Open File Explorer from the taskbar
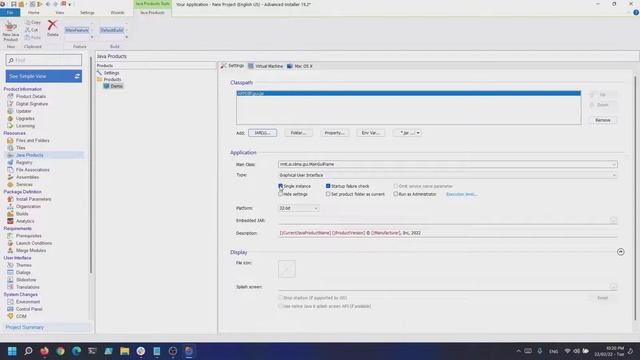This screenshot has width=640, height=360. tap(124, 351)
